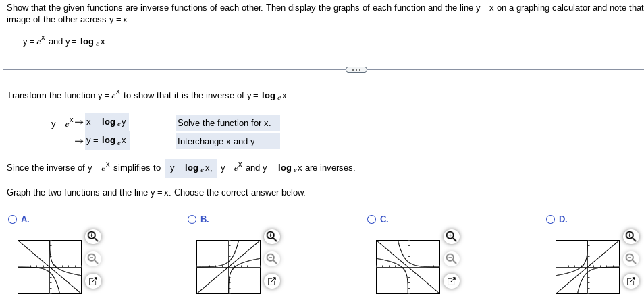
Task: Open the 'Solve the function for x' dropdown
Action: coord(228,123)
